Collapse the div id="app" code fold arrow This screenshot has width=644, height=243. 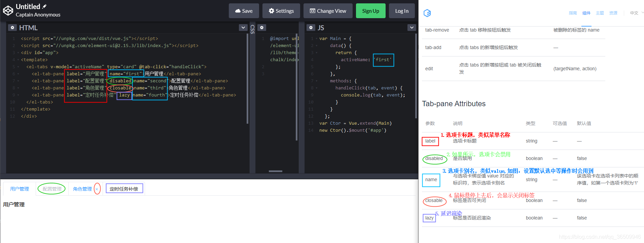pyautogui.click(x=18, y=53)
